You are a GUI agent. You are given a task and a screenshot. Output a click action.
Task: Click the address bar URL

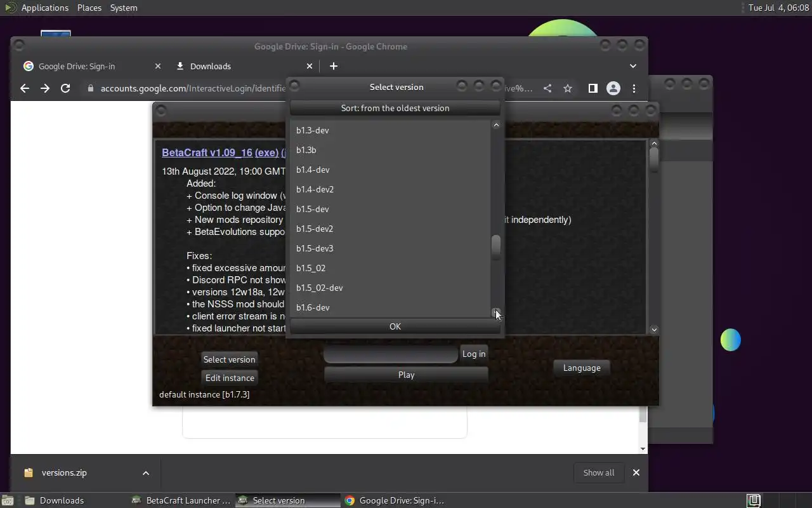tap(193, 88)
